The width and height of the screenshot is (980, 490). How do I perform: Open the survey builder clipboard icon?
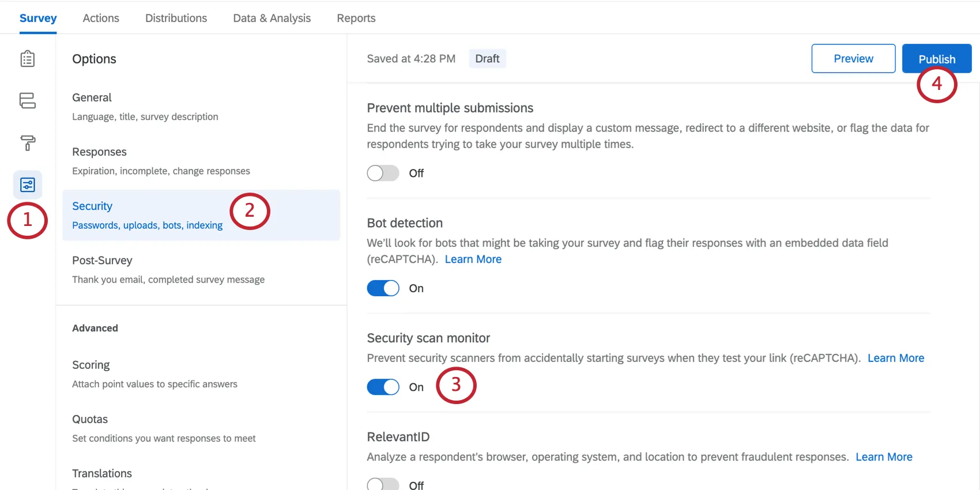tap(27, 59)
